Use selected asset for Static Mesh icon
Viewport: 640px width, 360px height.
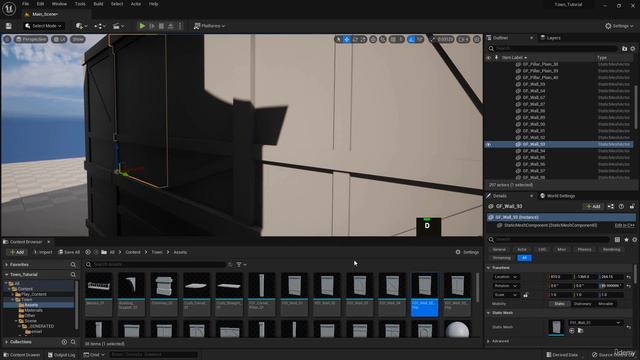[x=572, y=331]
